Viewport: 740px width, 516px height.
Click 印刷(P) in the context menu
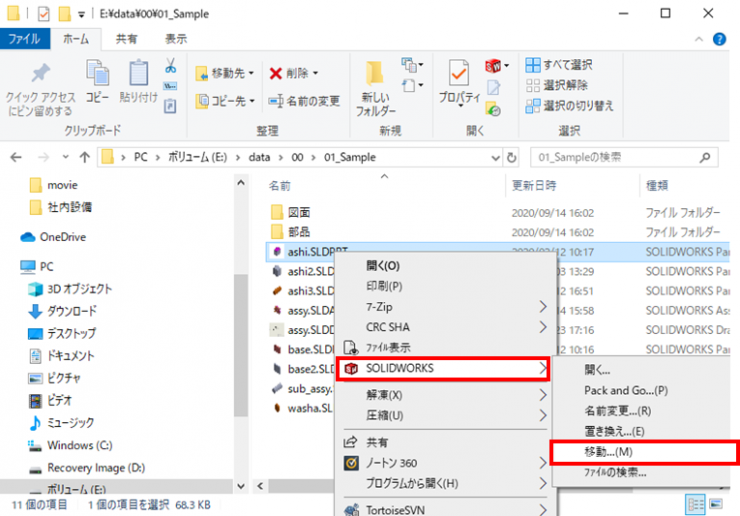point(384,286)
